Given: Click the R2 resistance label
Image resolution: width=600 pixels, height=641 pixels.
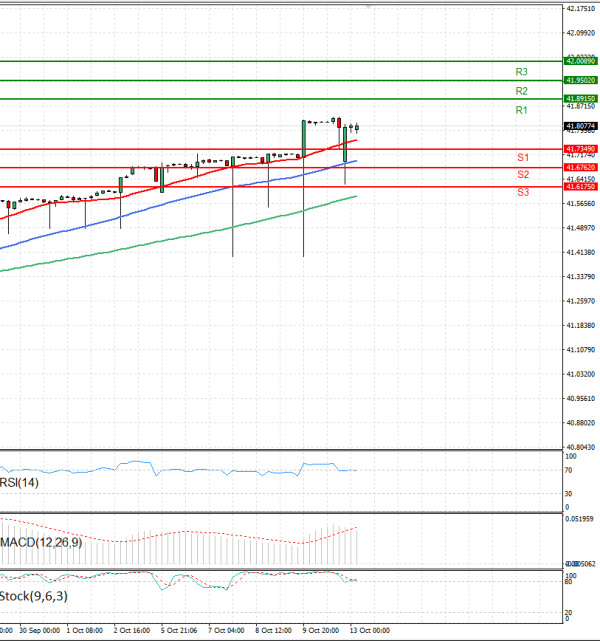Looking at the screenshot, I should coord(521,91).
